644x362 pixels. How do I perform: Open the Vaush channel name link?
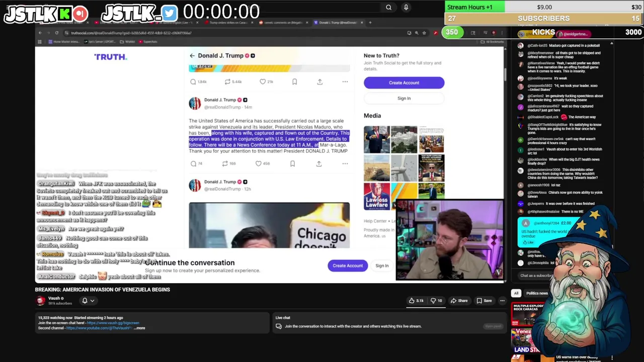click(x=54, y=298)
